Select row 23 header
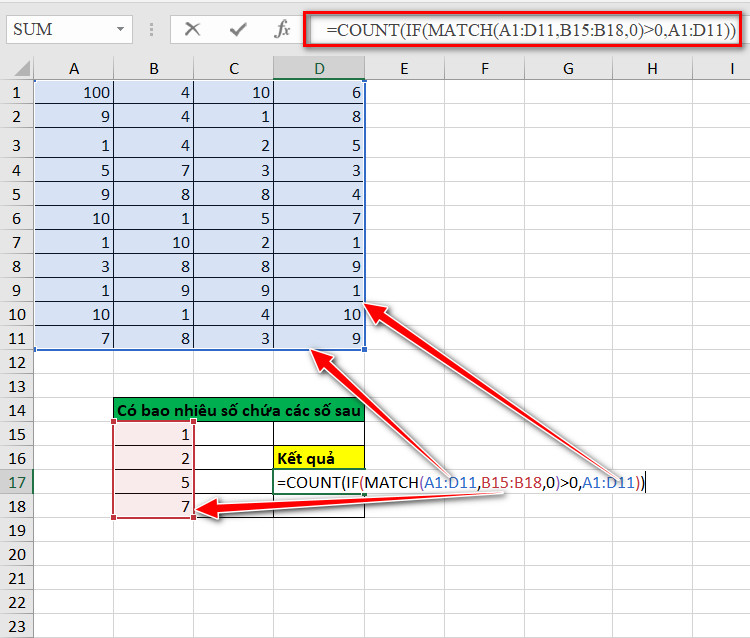This screenshot has height=638, width=750. coord(17,626)
